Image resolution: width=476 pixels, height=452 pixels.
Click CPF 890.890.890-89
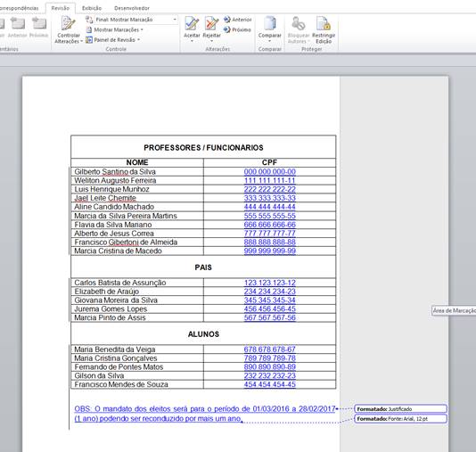click(x=269, y=367)
